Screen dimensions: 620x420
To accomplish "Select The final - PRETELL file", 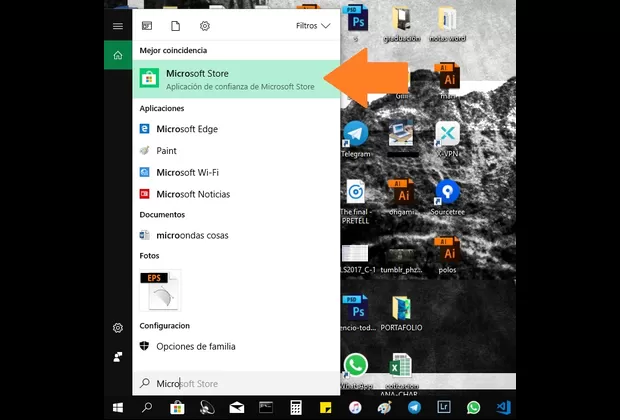I will pos(355,202).
